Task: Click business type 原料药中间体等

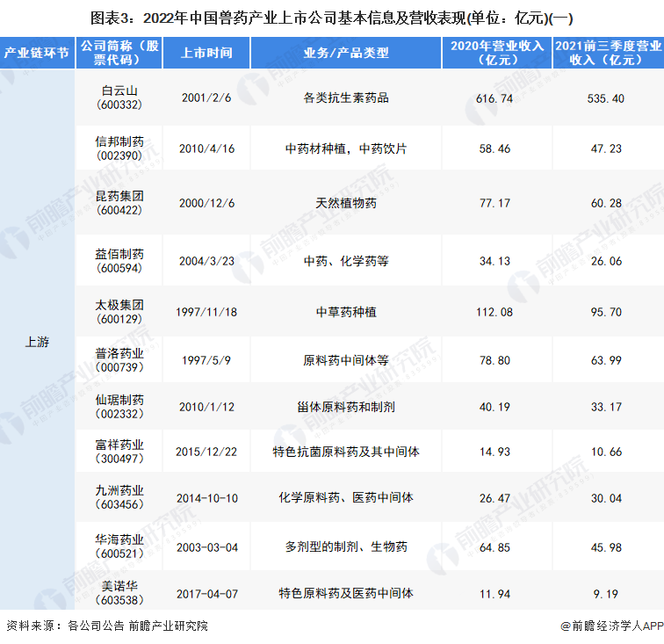Action: [345, 360]
